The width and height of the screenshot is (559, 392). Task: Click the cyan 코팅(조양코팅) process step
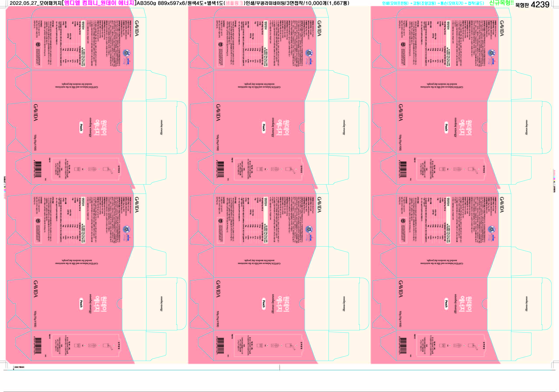coord(424,4)
